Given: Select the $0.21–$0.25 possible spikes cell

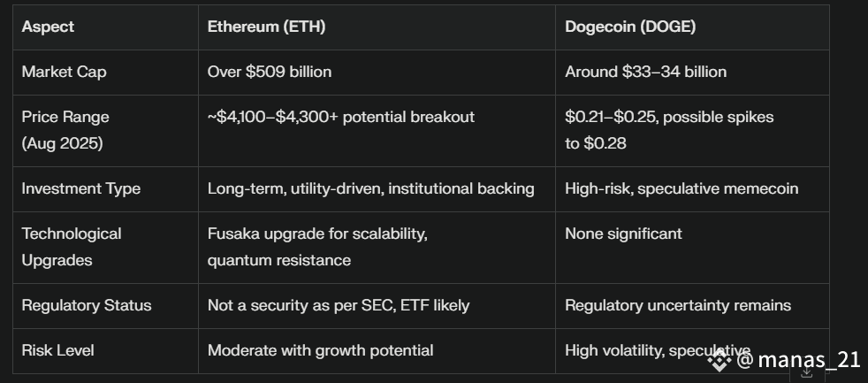Looking at the screenshot, I should 669,130.
